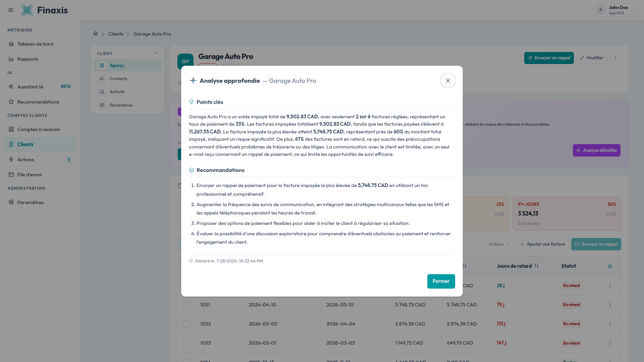
Task: Click the Assistant IA sparkle icon
Action: (11, 86)
